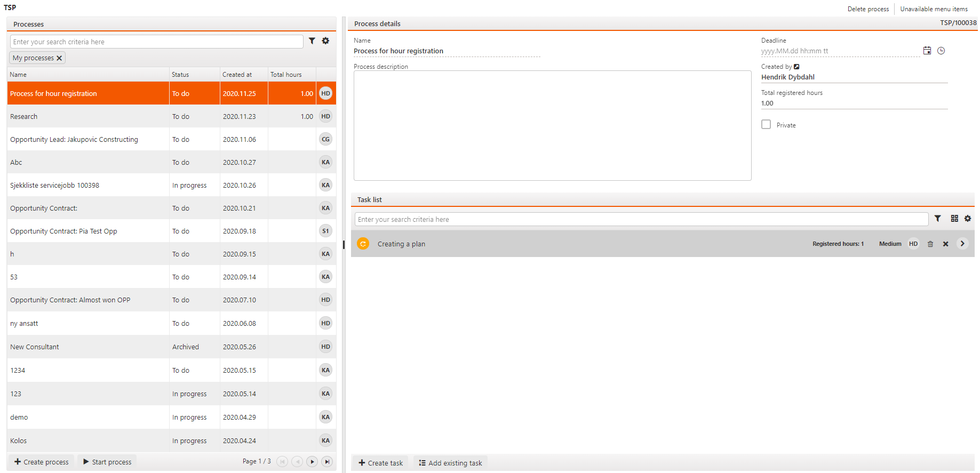Go to last page of processes
Image resolution: width=980 pixels, height=473 pixels.
coord(327,462)
